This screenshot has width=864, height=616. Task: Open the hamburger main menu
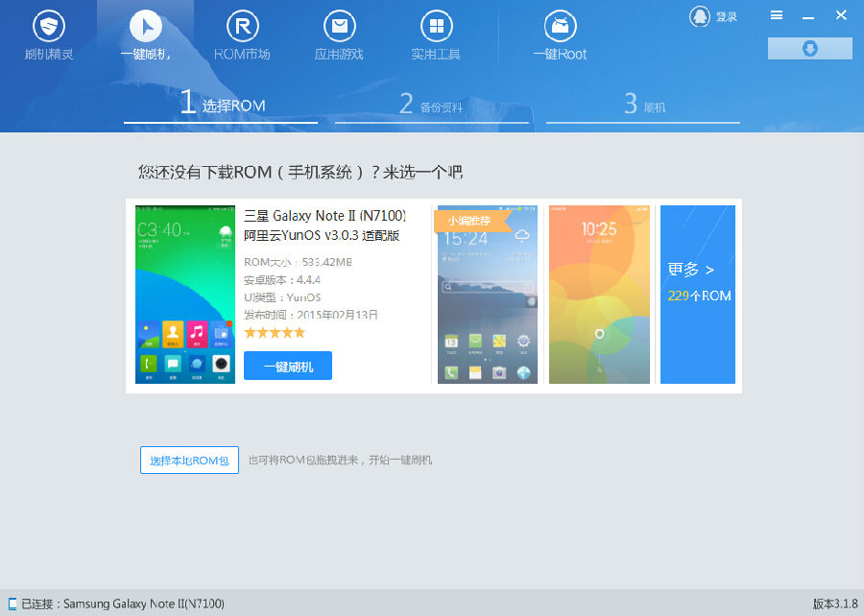[x=777, y=14]
